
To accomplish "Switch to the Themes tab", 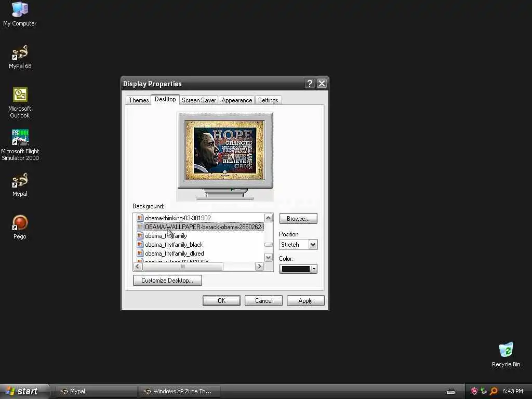I will [x=139, y=100].
